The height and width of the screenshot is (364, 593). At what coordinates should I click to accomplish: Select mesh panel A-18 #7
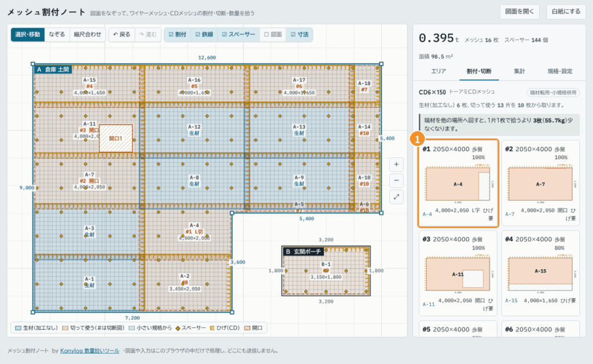point(365,87)
